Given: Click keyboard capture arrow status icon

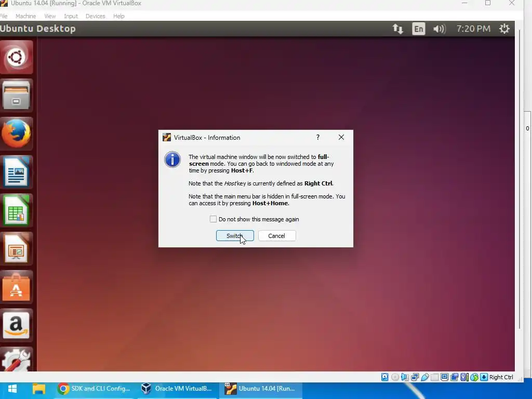Looking at the screenshot, I should [x=484, y=377].
